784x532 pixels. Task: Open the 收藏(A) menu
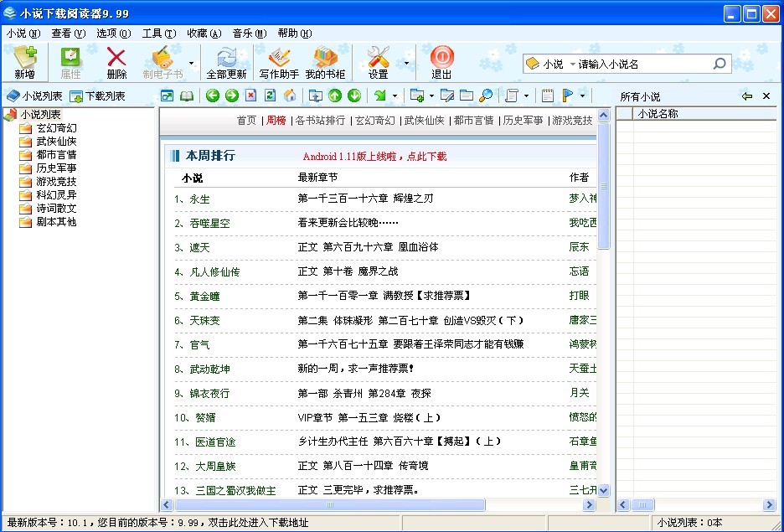[204, 34]
